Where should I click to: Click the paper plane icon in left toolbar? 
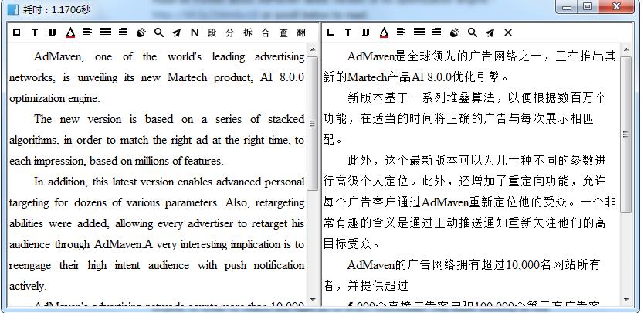(x=177, y=32)
